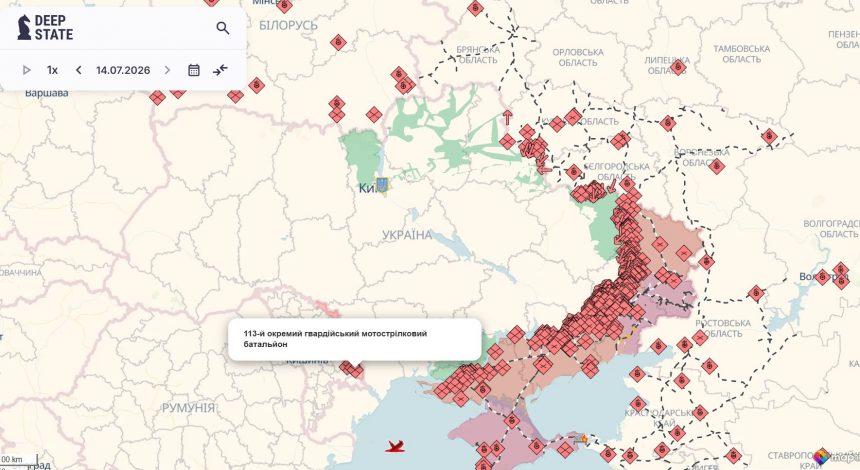Screen dimensions: 860x470
Task: Go to the previous date
Action: pos(78,70)
